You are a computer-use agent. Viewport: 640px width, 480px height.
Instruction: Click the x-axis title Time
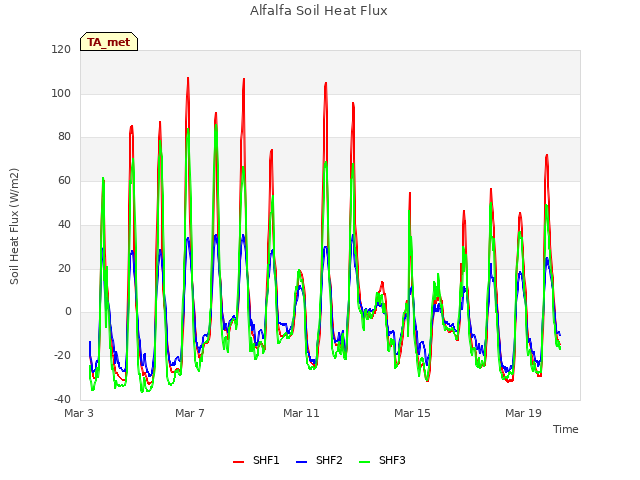566,429
